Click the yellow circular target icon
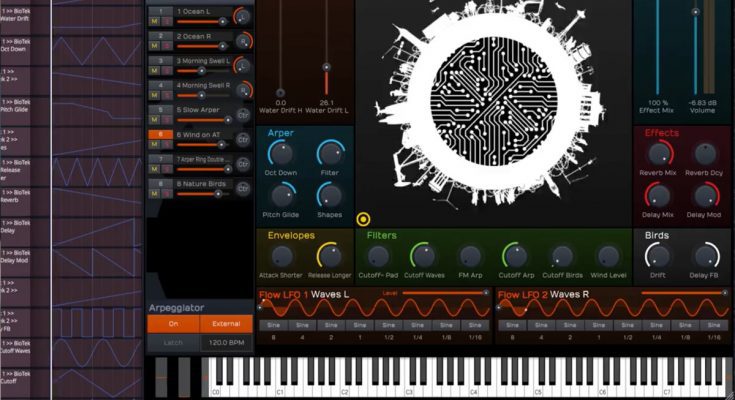Image resolution: width=735 pixels, height=400 pixels. coord(363,219)
